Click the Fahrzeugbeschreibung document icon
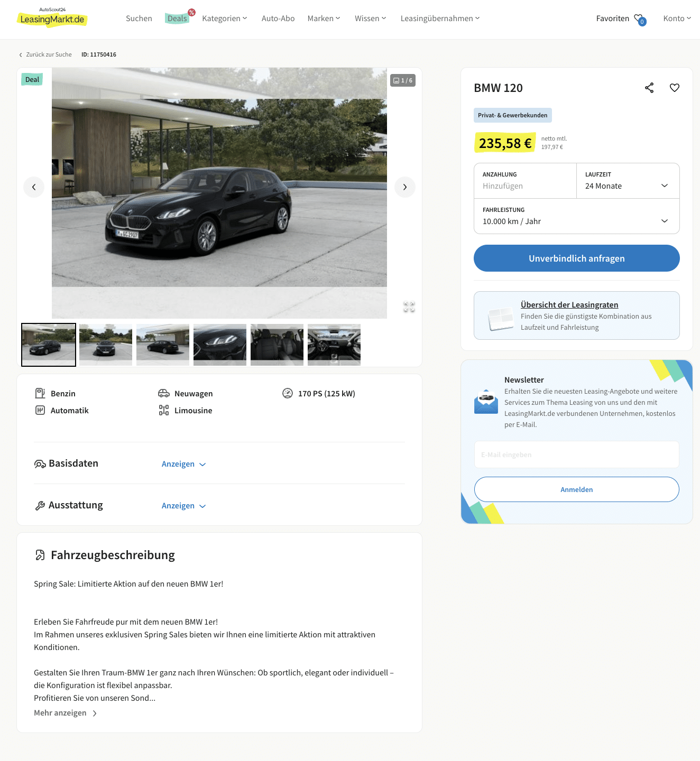Viewport: 700px width, 761px height. point(40,555)
